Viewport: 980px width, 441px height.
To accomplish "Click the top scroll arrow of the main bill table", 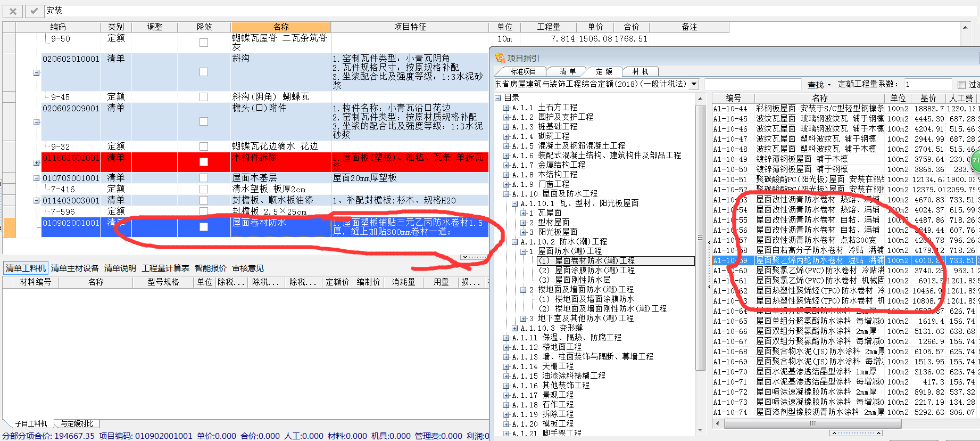I will [x=965, y=27].
